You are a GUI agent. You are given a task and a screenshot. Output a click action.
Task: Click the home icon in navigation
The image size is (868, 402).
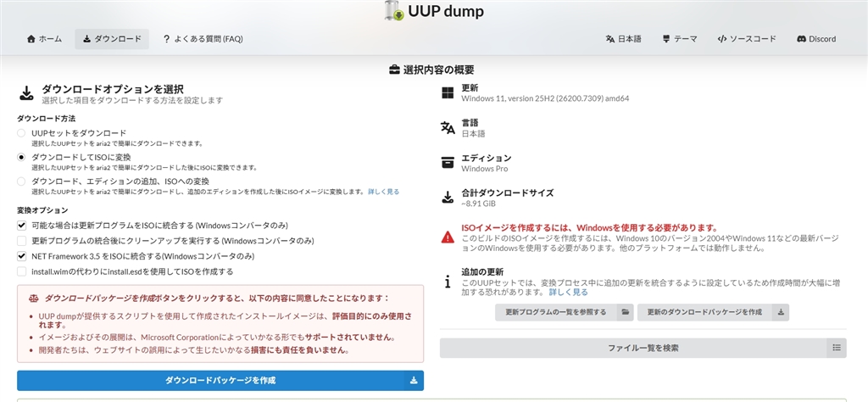coord(31,39)
